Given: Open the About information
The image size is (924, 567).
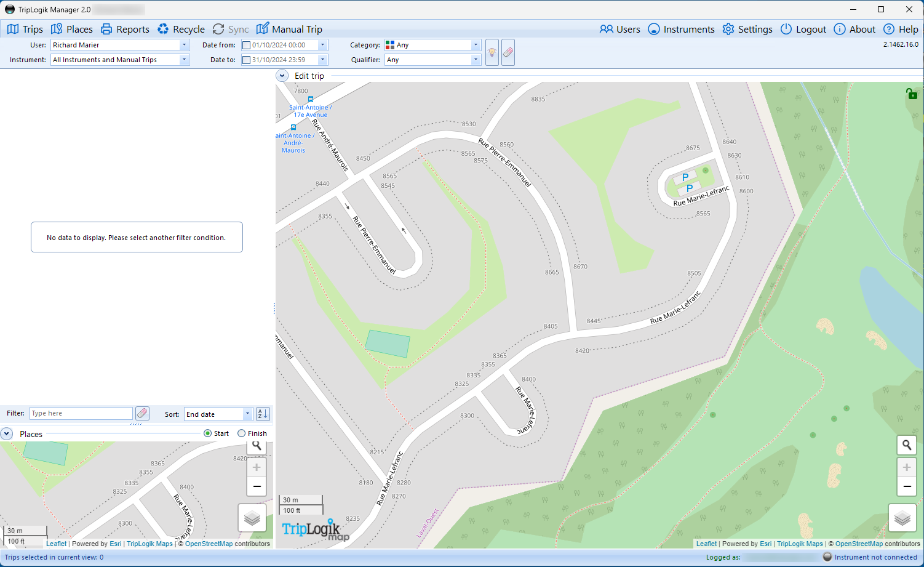Looking at the screenshot, I should 854,29.
